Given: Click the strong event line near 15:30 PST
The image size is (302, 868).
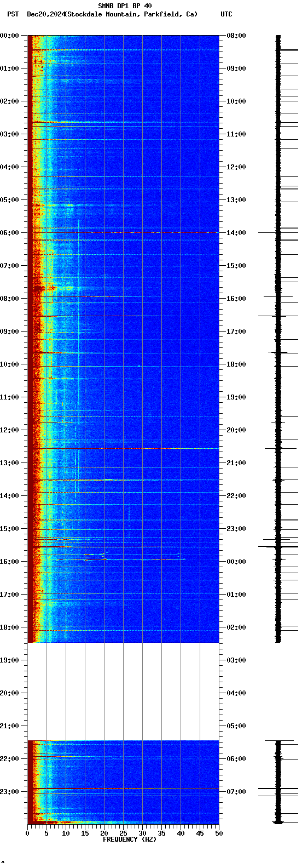Looking at the screenshot, I should click(104, 546).
